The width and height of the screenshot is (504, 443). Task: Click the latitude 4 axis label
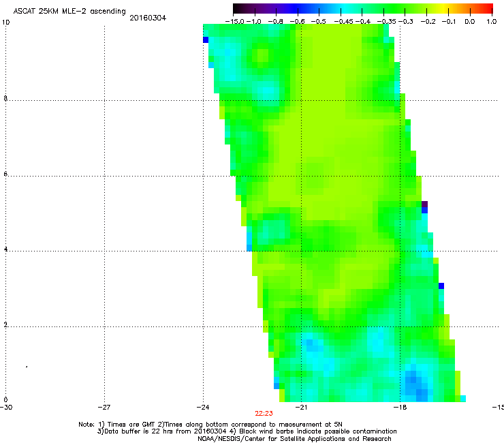[x=5, y=249]
